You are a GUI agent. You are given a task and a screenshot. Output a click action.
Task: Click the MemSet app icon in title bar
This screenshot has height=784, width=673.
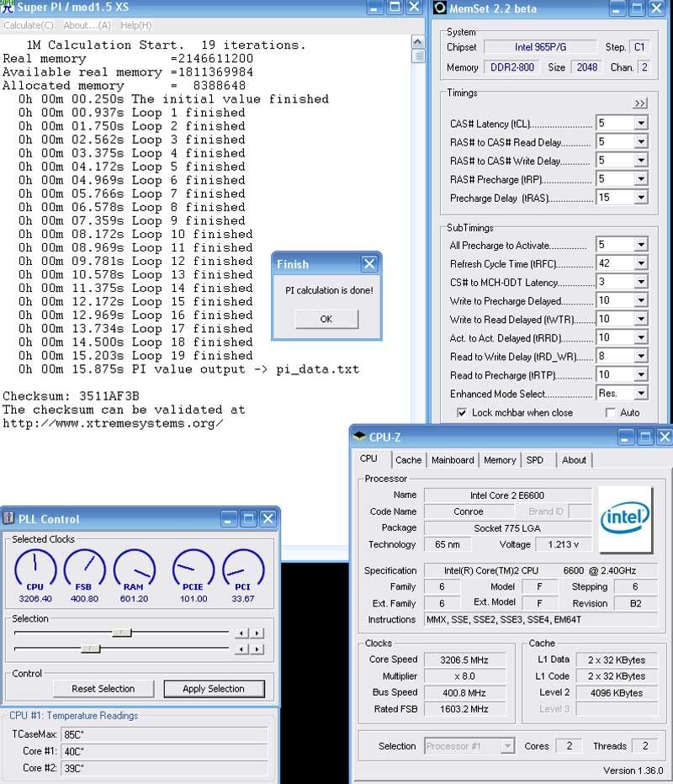tap(439, 8)
